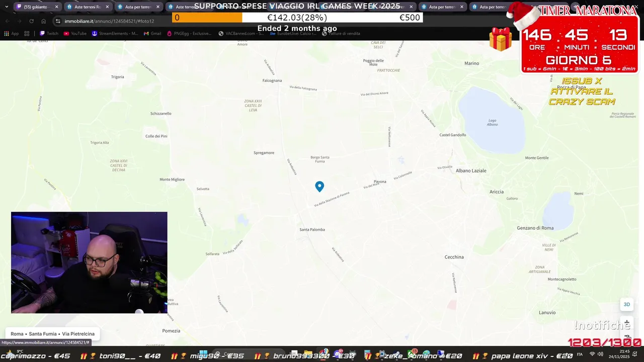Open the PNGEgg bookmark
Image resolution: width=644 pixels, height=362 pixels.
[x=189, y=34]
